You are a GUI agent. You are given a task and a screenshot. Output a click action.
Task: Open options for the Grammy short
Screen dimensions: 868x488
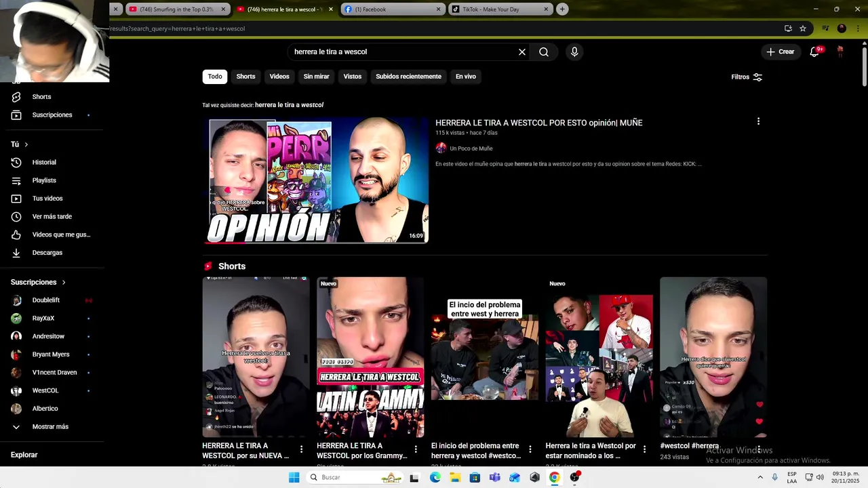(416, 449)
